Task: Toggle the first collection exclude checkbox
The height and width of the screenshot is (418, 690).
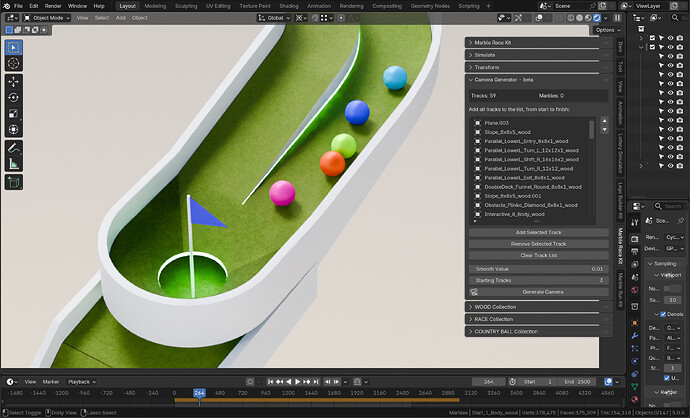Action: point(653,38)
